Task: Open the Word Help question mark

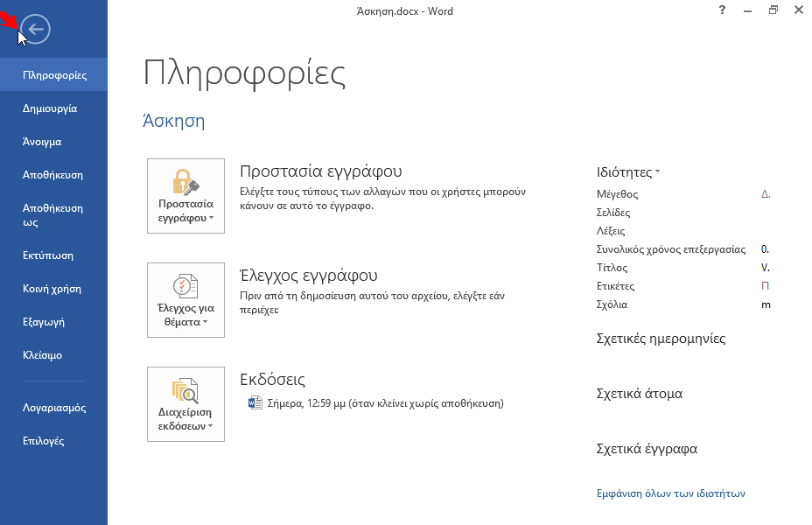Action: click(722, 10)
